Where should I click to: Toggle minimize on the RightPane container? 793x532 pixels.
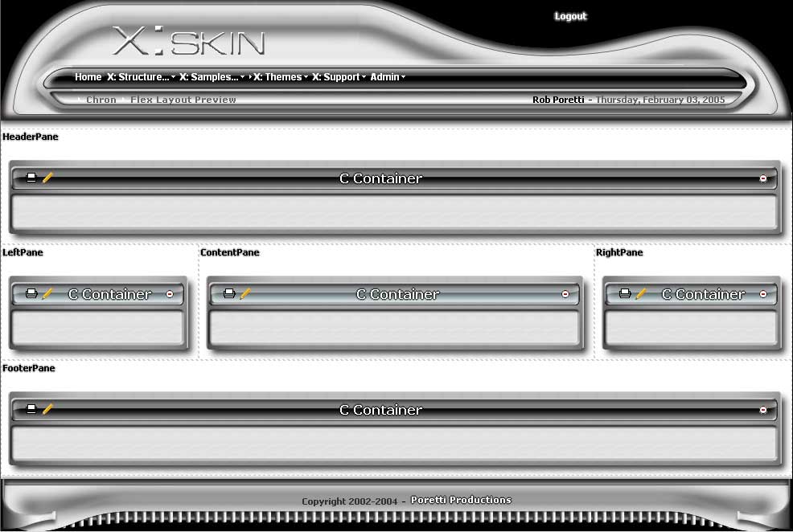pos(762,295)
